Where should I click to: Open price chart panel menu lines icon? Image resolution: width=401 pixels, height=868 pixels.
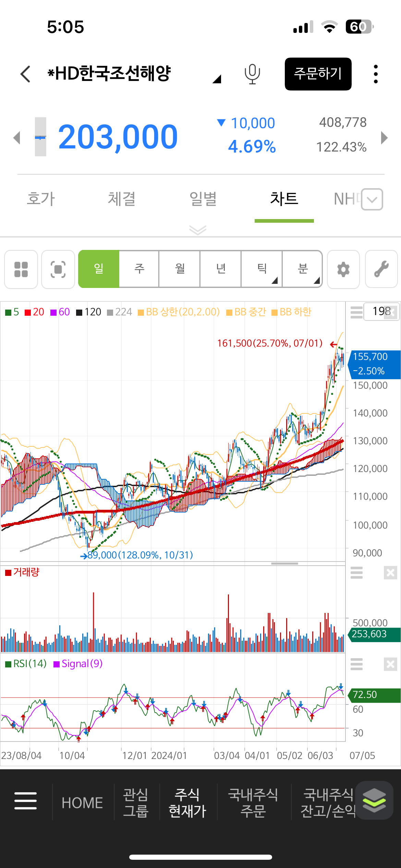point(356,312)
